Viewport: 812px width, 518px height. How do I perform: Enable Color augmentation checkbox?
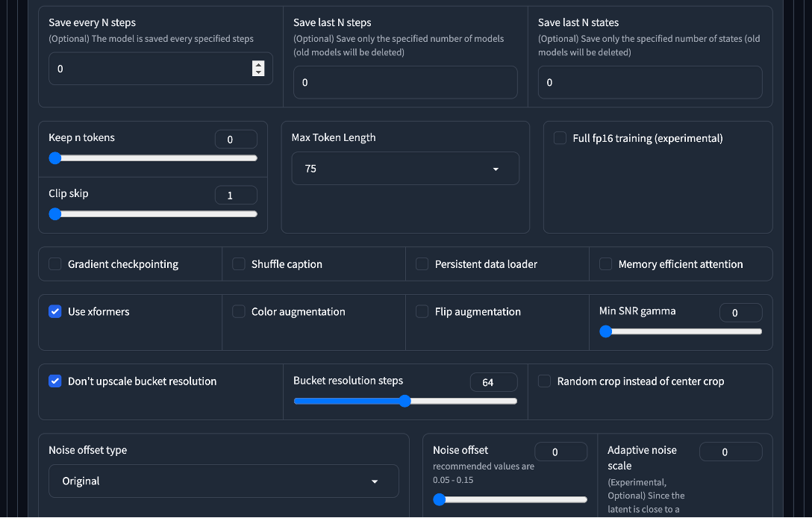pos(239,312)
